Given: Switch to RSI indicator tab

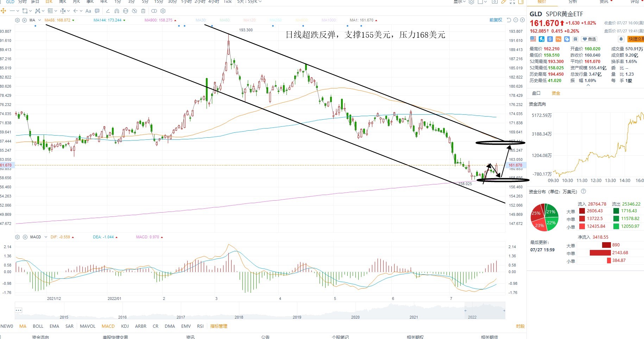Looking at the screenshot, I should (x=200, y=326).
